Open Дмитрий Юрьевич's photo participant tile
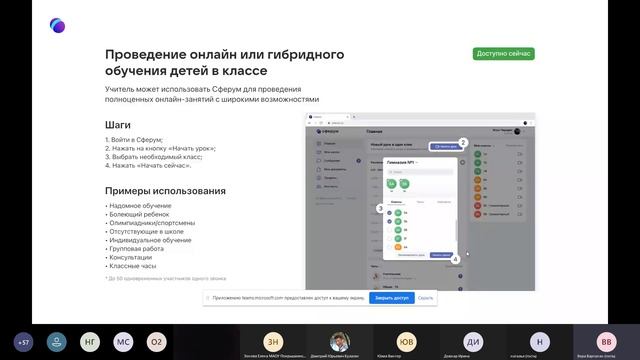 340,342
